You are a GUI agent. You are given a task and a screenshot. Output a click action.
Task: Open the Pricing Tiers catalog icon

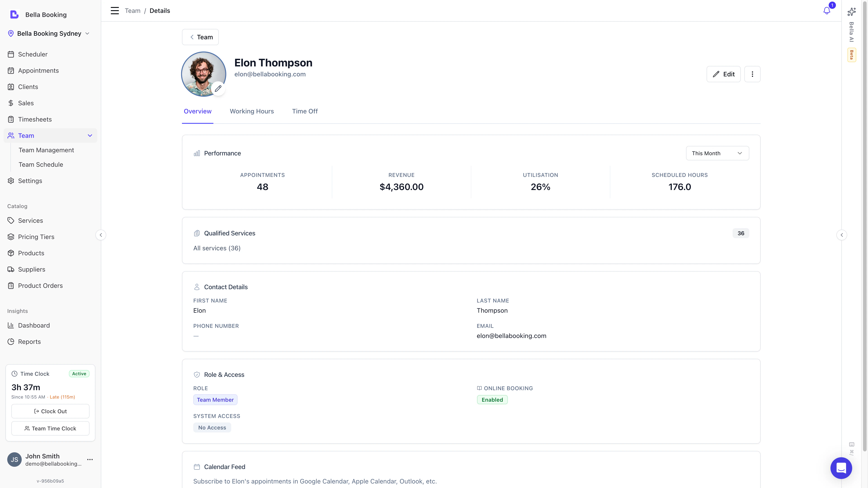[11, 237]
